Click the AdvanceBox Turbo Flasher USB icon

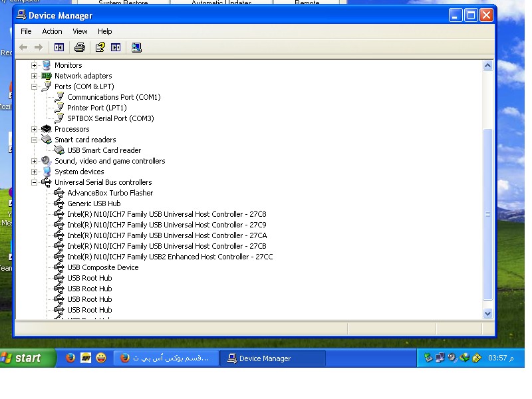click(x=59, y=193)
